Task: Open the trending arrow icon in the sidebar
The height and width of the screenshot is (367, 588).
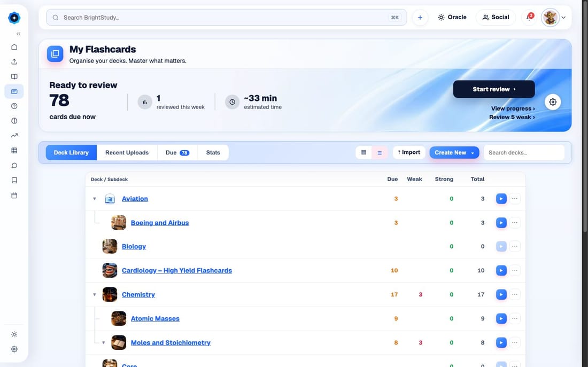Action: click(x=14, y=136)
